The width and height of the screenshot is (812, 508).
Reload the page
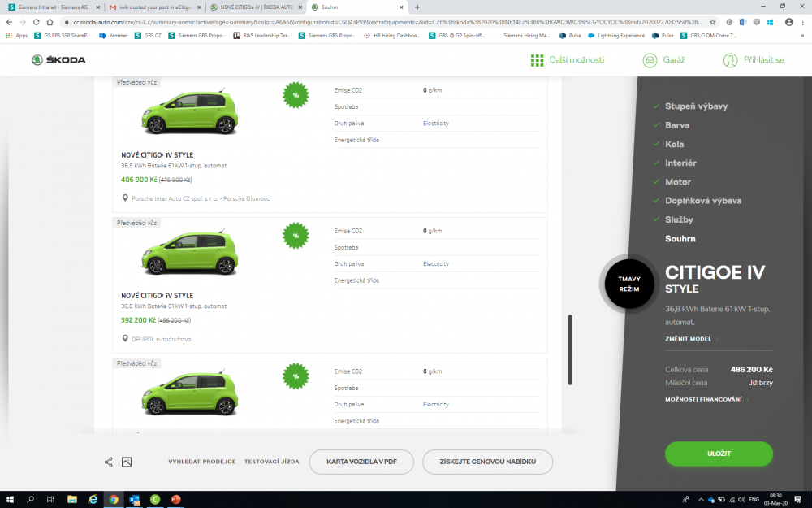[37, 22]
